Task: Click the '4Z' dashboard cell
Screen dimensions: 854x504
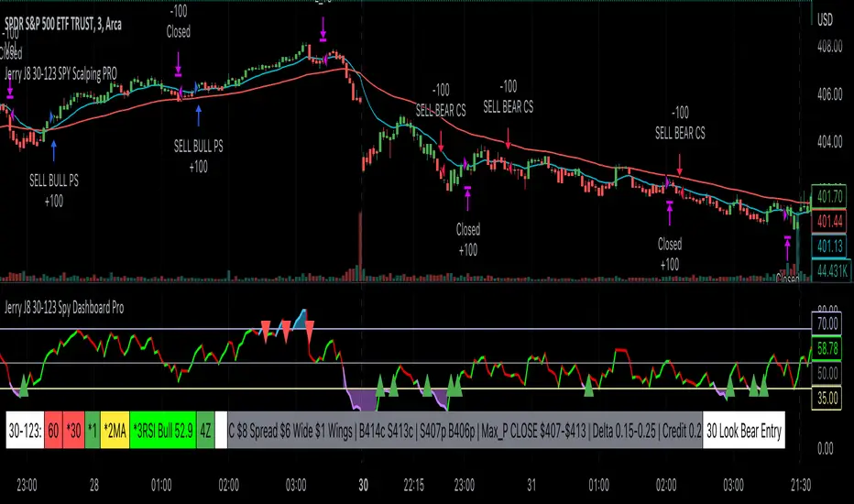Action: 205,431
